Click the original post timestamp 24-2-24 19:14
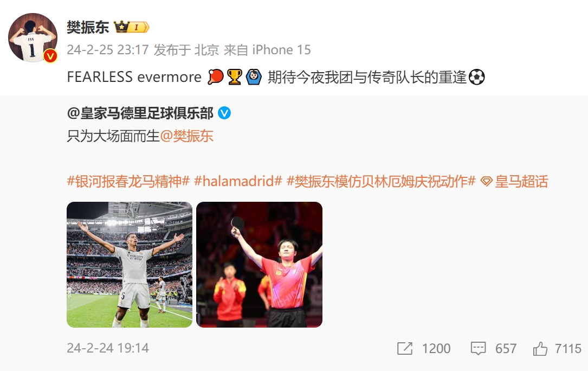588x371 pixels. coord(108,348)
